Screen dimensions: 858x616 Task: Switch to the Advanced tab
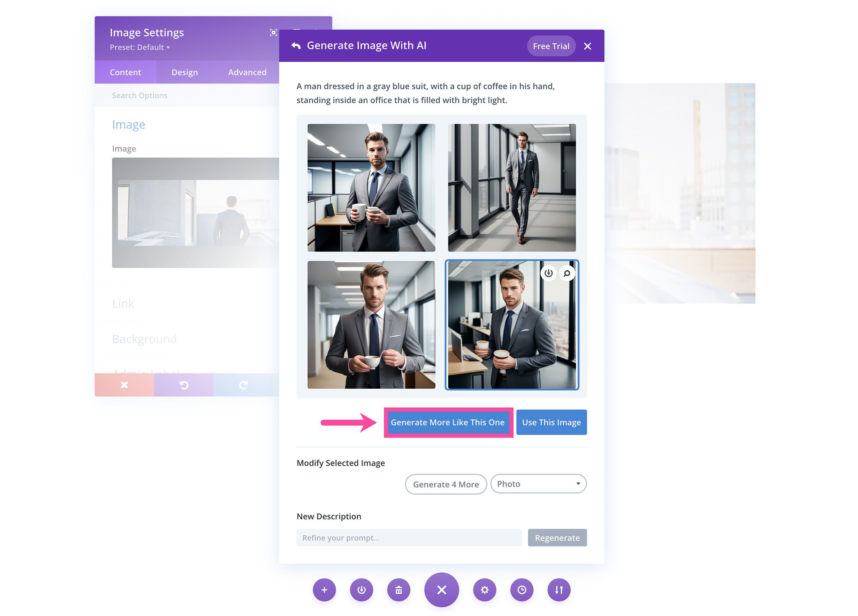click(247, 72)
